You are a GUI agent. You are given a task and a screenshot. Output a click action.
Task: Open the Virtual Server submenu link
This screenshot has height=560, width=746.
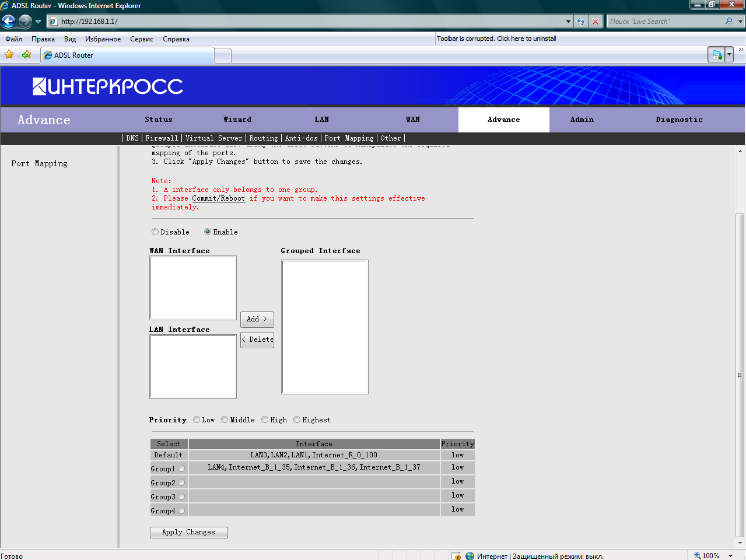click(213, 138)
